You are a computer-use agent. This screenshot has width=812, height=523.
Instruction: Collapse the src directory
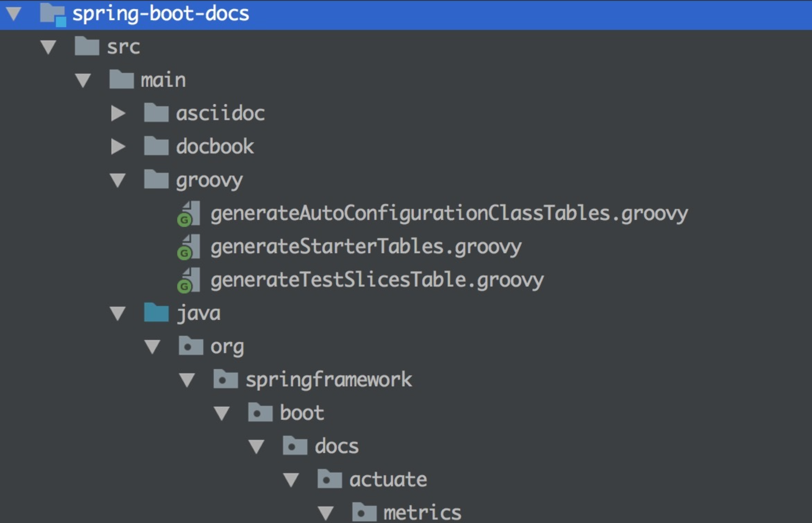click(49, 47)
